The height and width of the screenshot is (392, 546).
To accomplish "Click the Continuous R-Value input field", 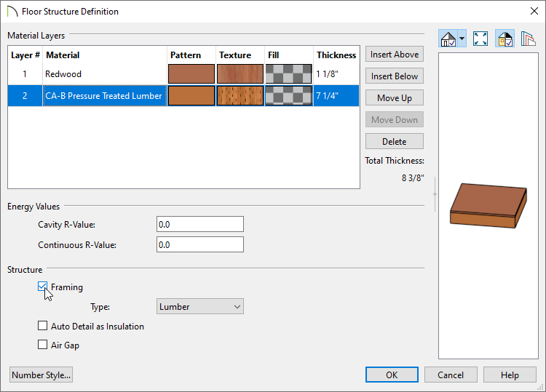I will (200, 244).
